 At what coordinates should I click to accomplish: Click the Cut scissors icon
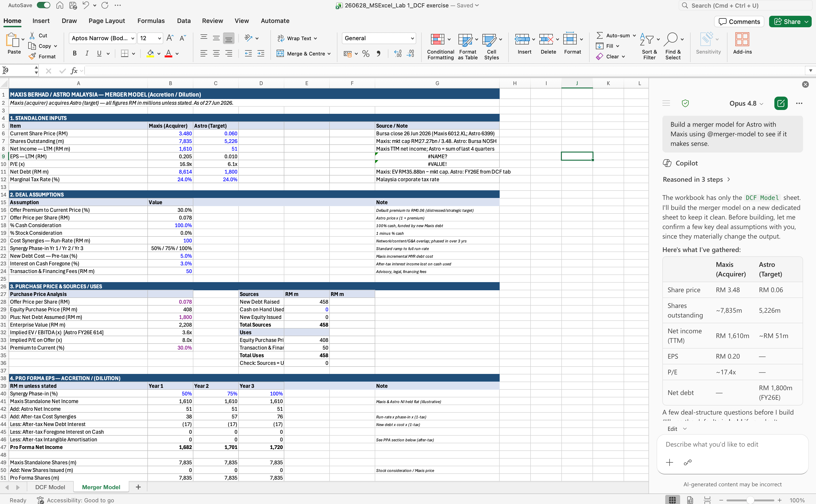(x=32, y=35)
